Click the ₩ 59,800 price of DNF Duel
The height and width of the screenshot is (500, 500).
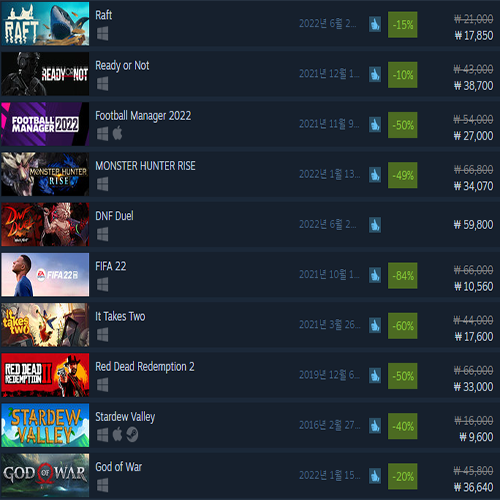tap(473, 225)
